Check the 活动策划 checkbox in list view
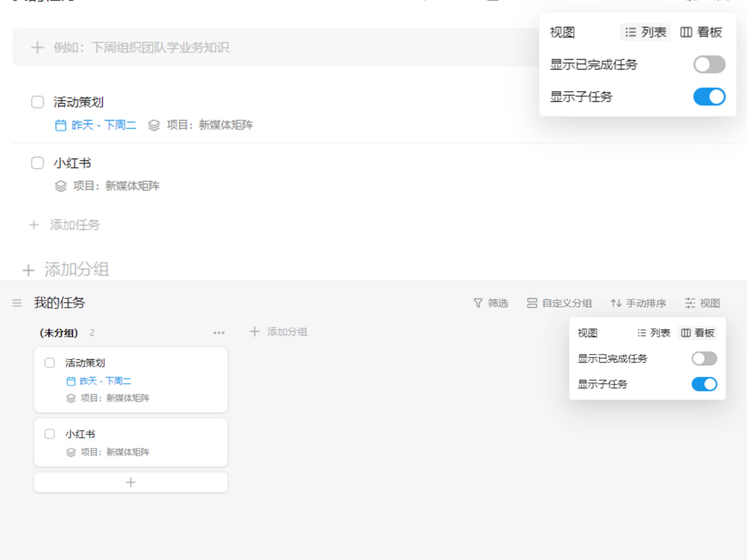 pyautogui.click(x=38, y=102)
